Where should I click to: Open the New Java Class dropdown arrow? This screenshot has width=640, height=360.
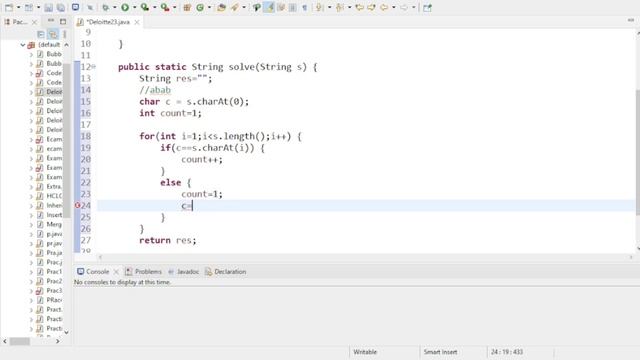click(209, 7)
